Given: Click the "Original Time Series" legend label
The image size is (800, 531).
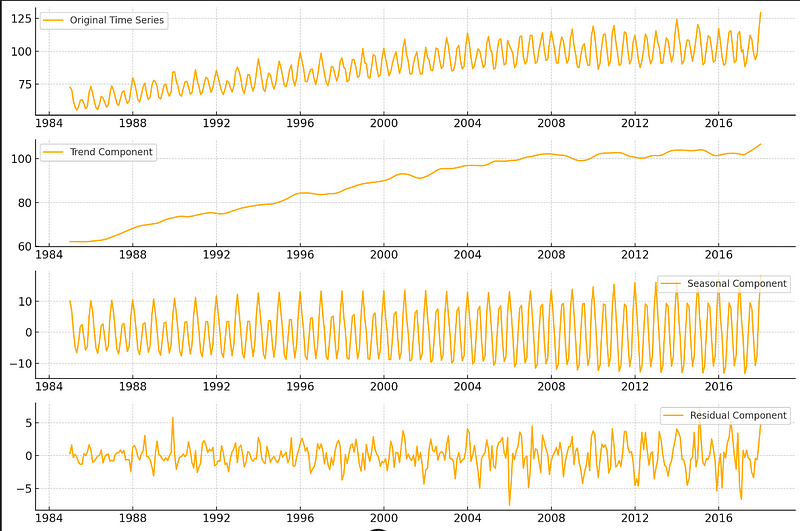Looking at the screenshot, I should coord(117,20).
